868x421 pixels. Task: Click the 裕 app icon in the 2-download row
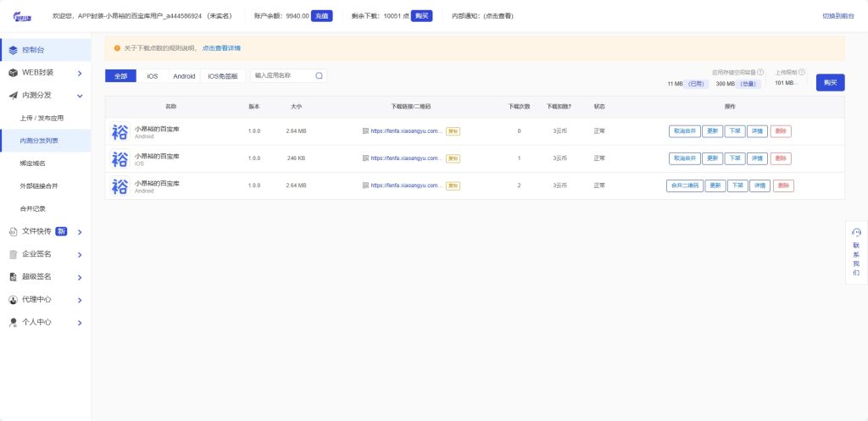click(x=120, y=186)
